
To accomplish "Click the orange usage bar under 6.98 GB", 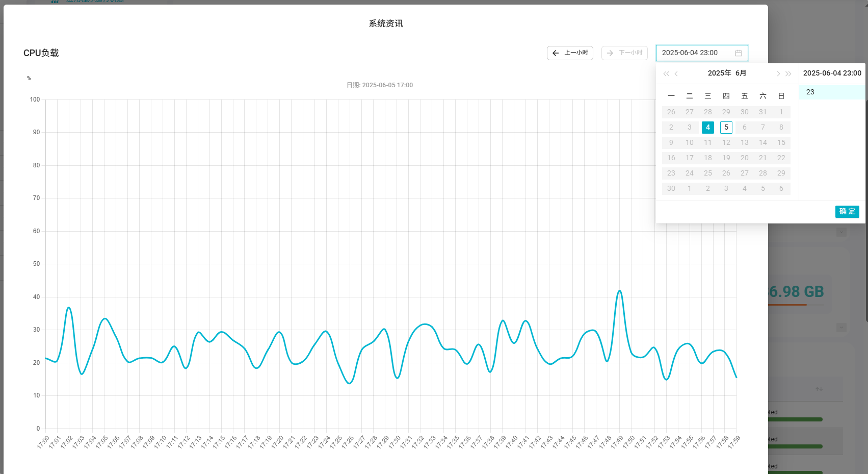I will [787, 305].
